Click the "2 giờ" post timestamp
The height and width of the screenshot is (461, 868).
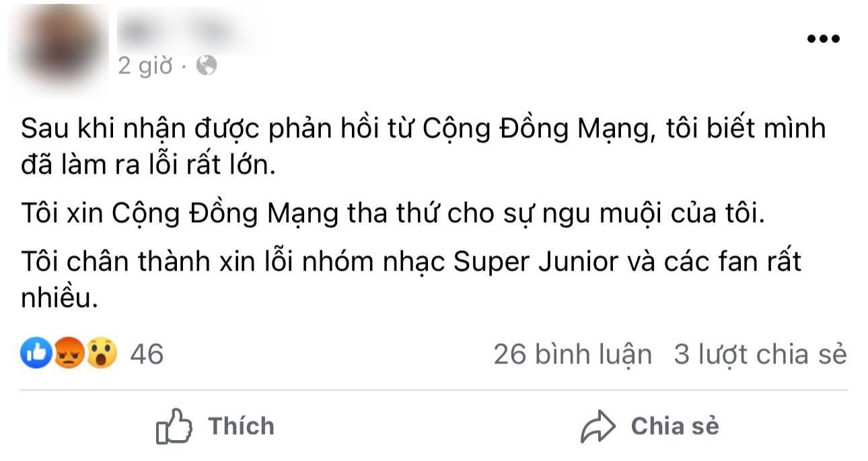[x=145, y=65]
